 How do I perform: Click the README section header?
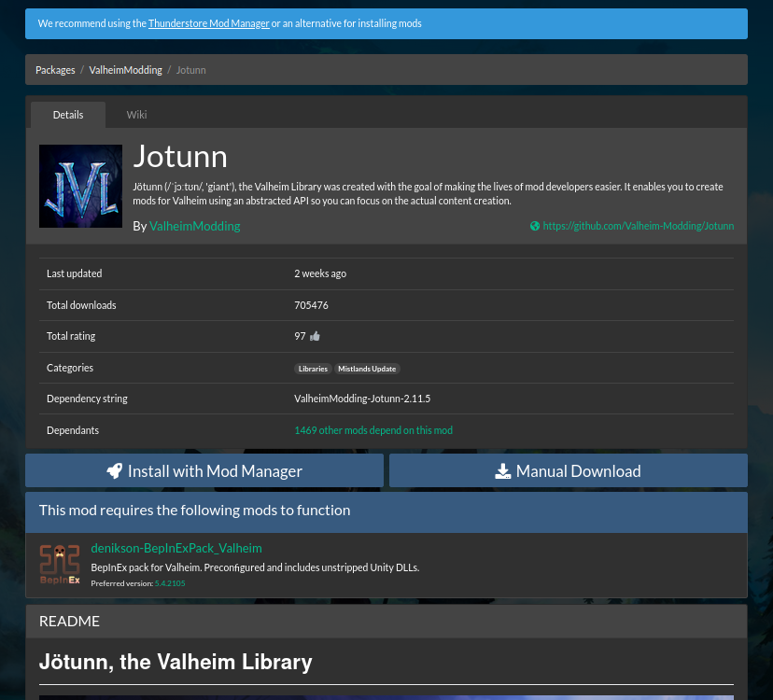coord(386,621)
